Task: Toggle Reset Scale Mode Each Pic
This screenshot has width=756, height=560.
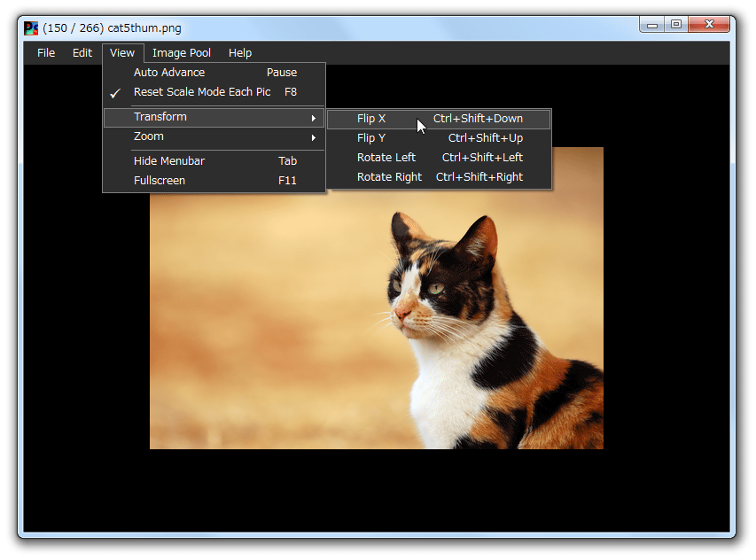Action: tap(214, 92)
